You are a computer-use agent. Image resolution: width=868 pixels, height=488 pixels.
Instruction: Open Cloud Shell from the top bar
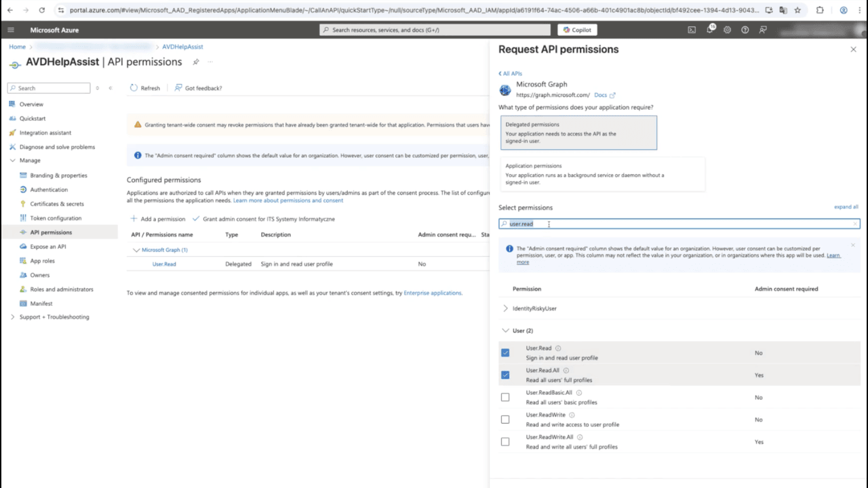click(692, 30)
